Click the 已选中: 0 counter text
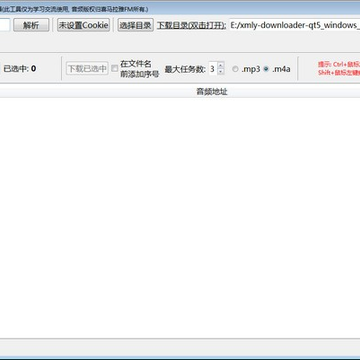The height and width of the screenshot is (360, 360). click(20, 69)
